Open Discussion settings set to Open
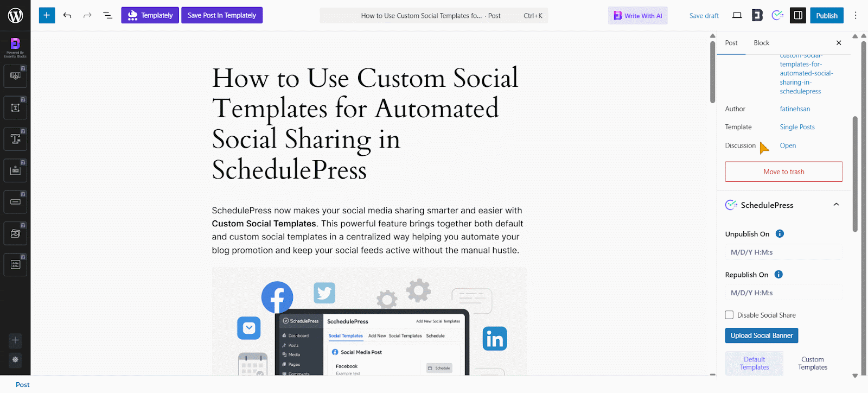Screen dimensions: 868x393 pos(788,145)
